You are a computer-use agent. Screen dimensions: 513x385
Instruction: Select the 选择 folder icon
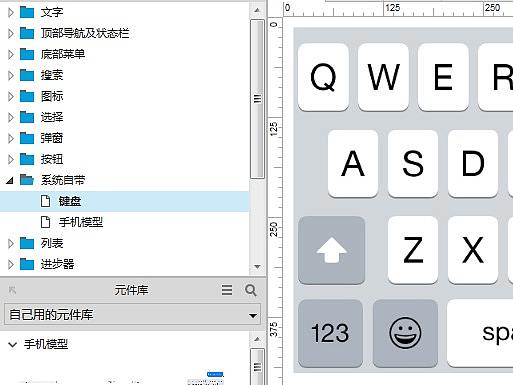click(27, 117)
